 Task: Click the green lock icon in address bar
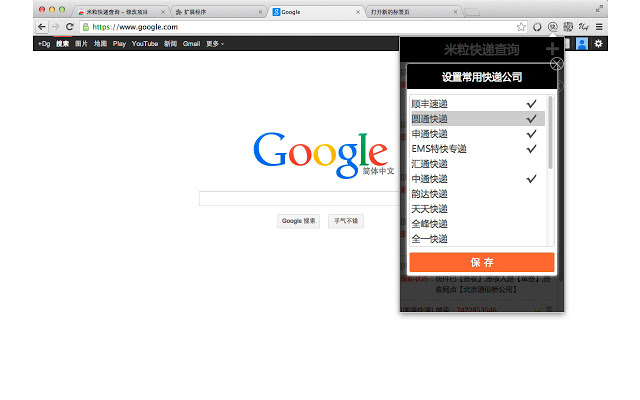tap(86, 27)
